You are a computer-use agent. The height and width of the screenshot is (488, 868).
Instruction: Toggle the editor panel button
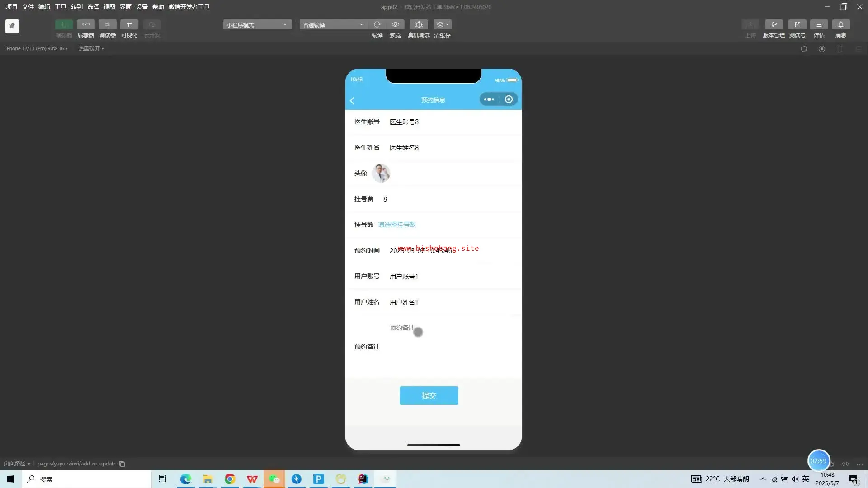(x=85, y=24)
